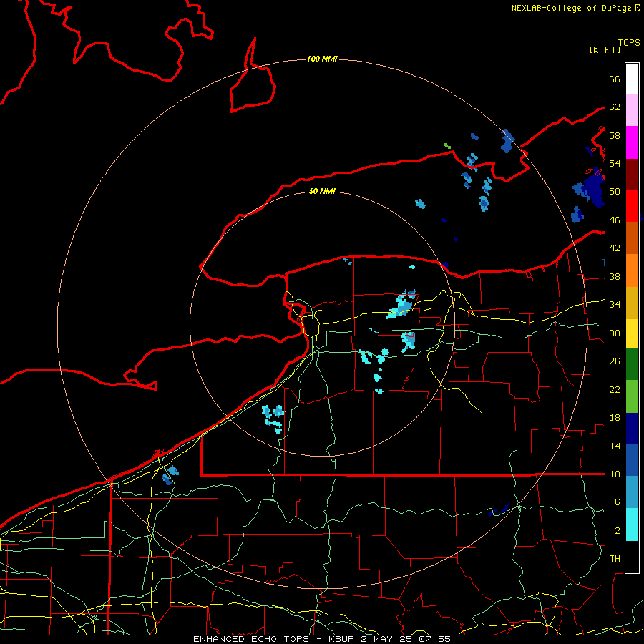Click the 38 legend value
644x644 pixels.
[x=615, y=277]
